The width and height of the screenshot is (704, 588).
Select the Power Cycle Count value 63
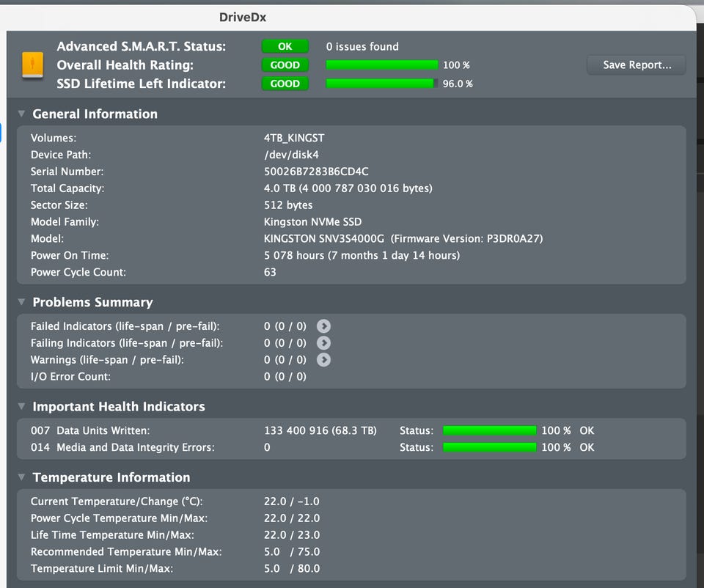[270, 272]
